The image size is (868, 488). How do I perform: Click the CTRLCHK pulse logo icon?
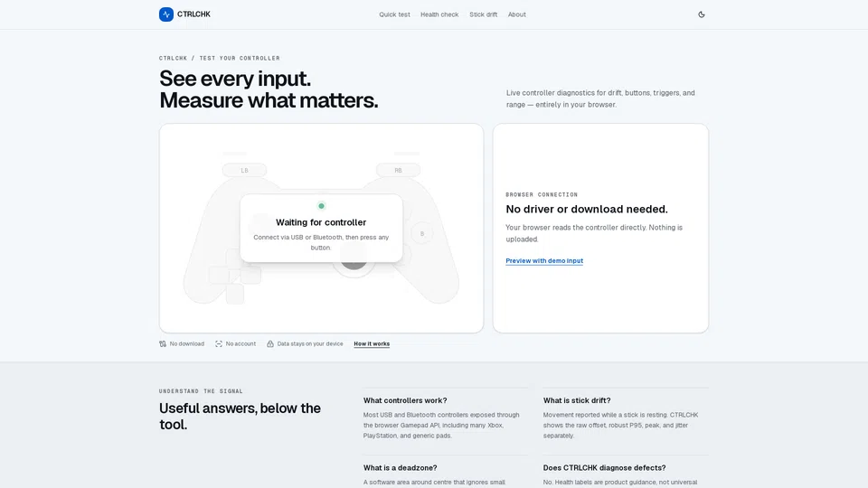[166, 14]
